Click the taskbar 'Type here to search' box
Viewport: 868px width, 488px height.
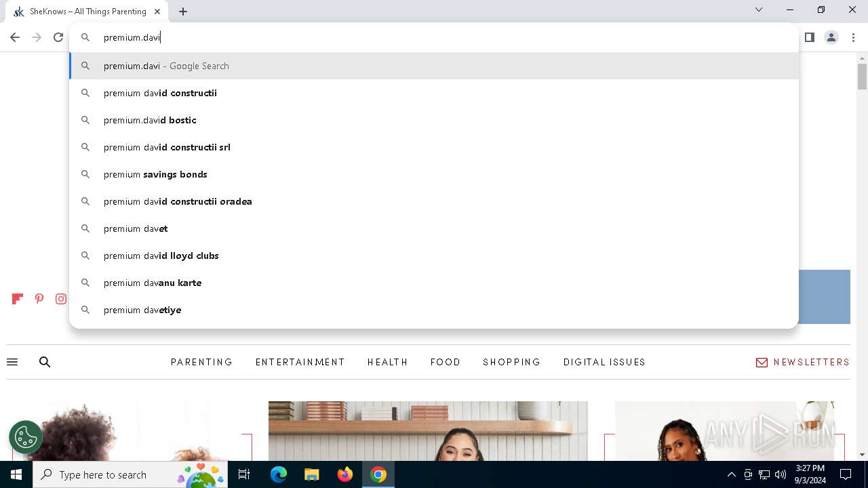coord(130,474)
